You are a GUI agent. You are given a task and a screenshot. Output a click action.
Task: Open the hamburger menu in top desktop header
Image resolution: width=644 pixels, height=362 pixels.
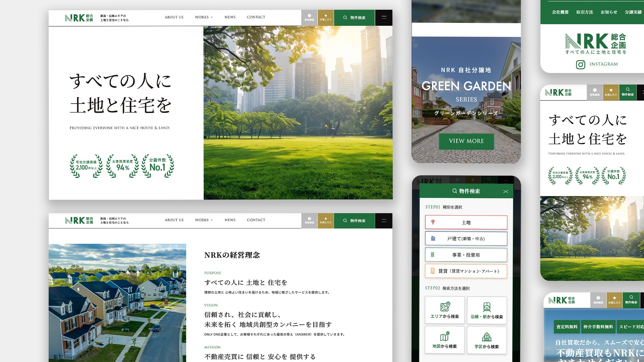click(384, 17)
